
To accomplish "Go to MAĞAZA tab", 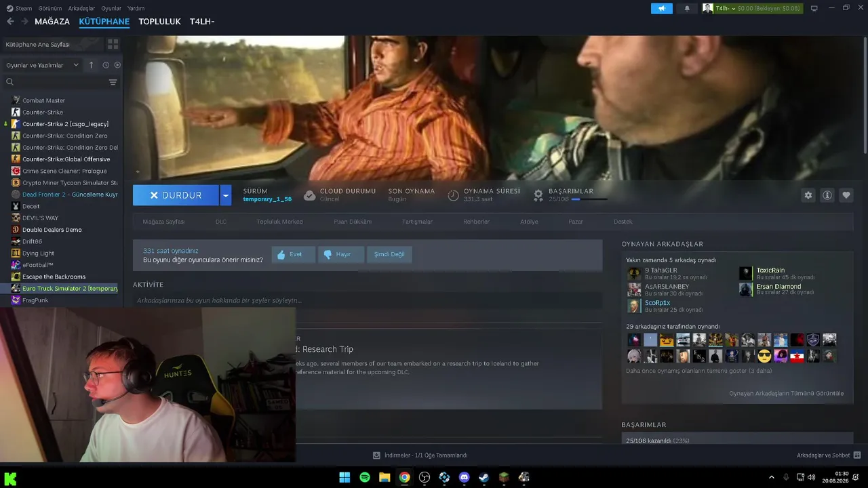I will pos(52,22).
